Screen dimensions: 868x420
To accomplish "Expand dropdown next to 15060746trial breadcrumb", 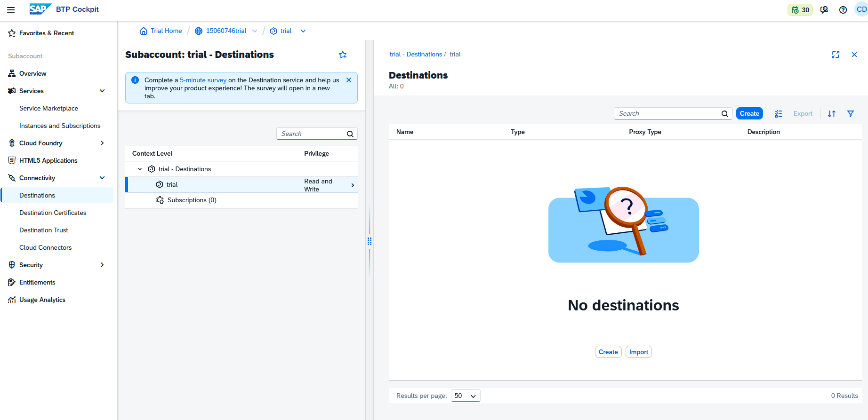I will coord(255,31).
